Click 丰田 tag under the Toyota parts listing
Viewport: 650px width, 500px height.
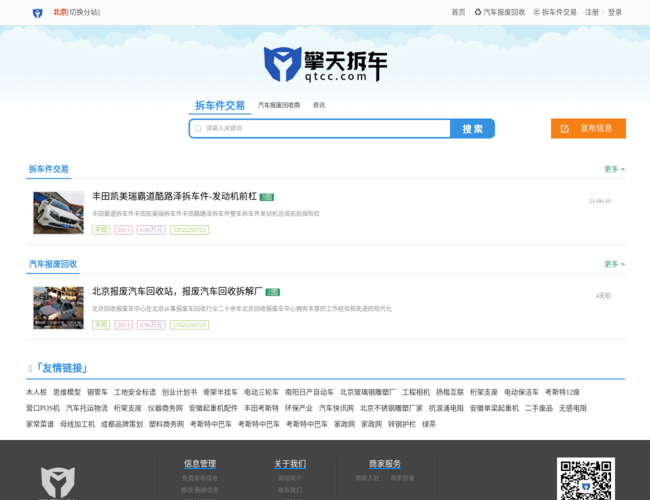[x=101, y=230]
